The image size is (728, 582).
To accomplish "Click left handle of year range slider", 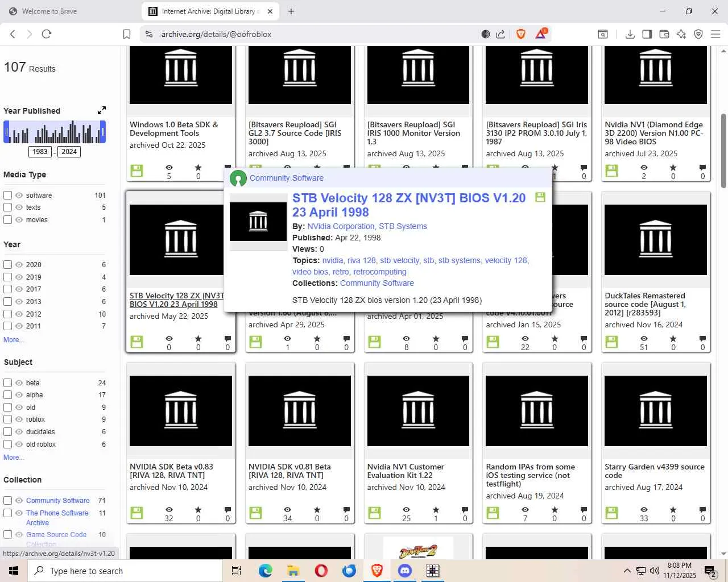I will pos(6,132).
